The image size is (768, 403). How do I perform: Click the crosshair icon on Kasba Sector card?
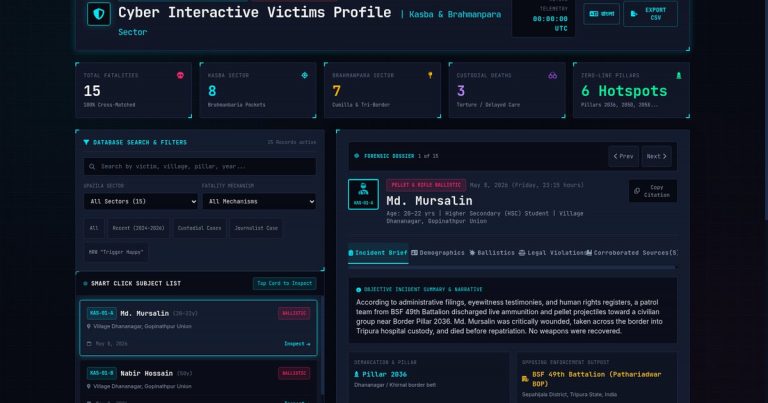point(305,75)
